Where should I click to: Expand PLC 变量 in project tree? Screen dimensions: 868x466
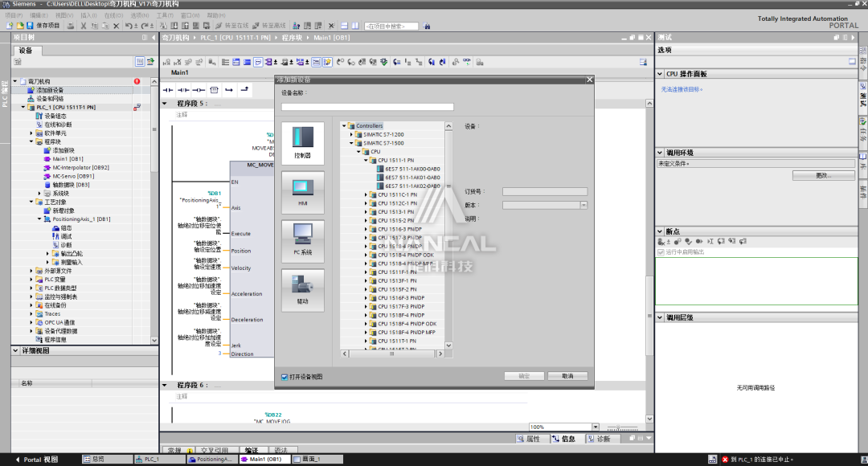pos(31,280)
